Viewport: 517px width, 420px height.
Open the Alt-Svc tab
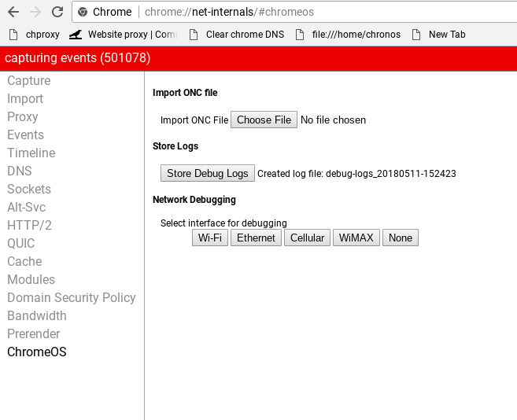[x=27, y=208]
